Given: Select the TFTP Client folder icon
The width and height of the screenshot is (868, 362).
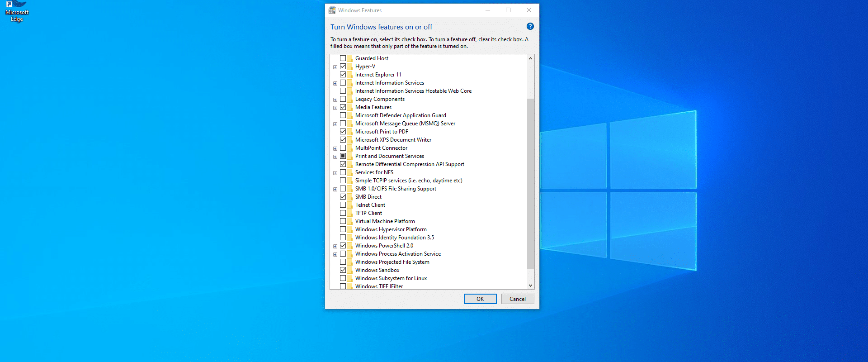Looking at the screenshot, I should [x=350, y=213].
